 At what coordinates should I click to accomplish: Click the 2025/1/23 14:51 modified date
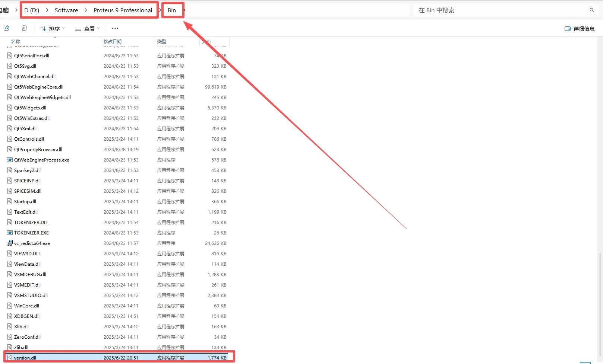(x=121, y=316)
